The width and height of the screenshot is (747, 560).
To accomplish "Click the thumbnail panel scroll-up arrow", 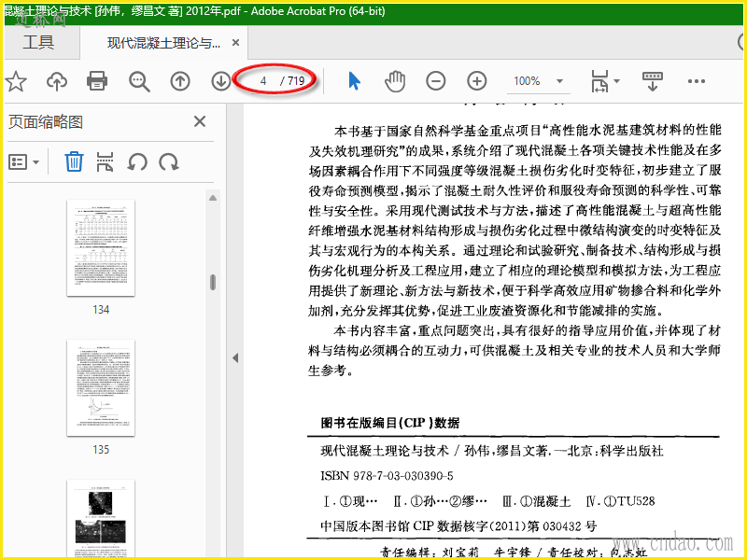I will click(213, 198).
